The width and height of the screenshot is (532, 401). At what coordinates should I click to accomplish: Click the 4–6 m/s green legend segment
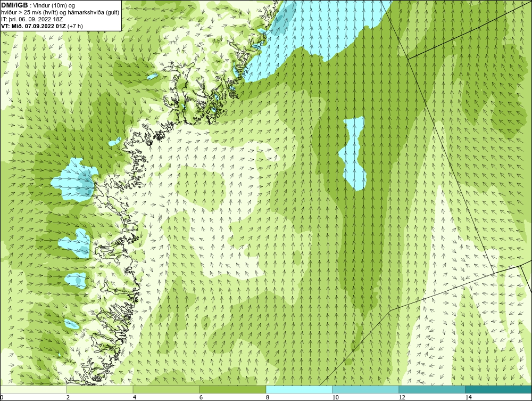(166, 389)
